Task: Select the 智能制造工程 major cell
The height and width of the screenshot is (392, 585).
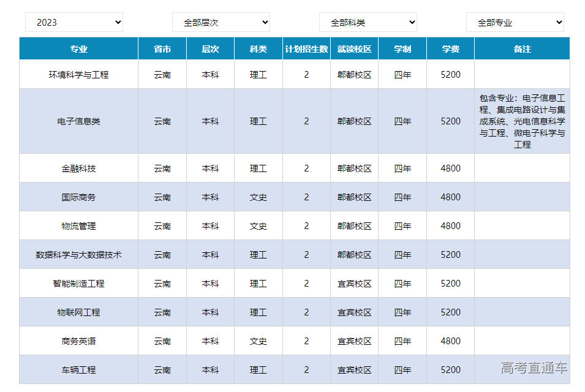Action: [78, 284]
